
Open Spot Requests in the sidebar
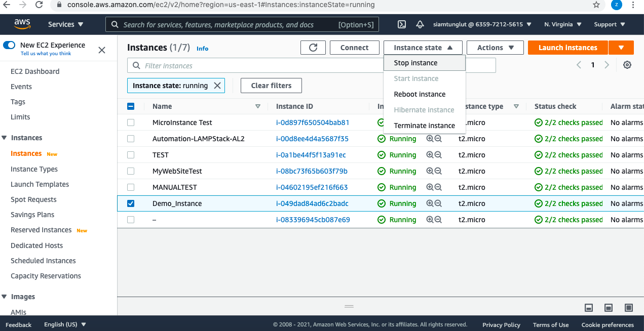click(33, 199)
